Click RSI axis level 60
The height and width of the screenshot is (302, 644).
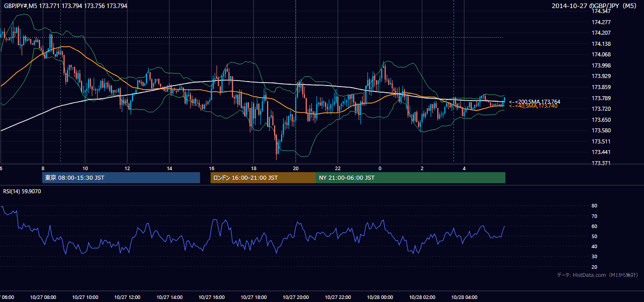pyautogui.click(x=594, y=226)
